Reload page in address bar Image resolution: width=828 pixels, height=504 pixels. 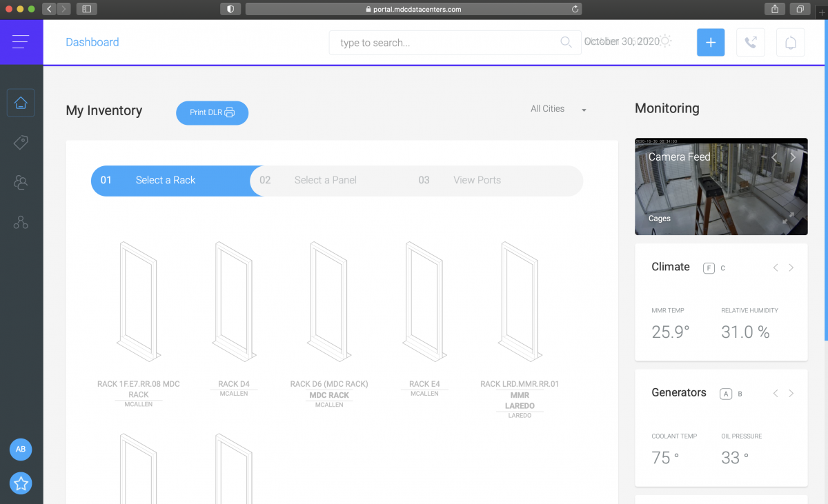click(575, 9)
